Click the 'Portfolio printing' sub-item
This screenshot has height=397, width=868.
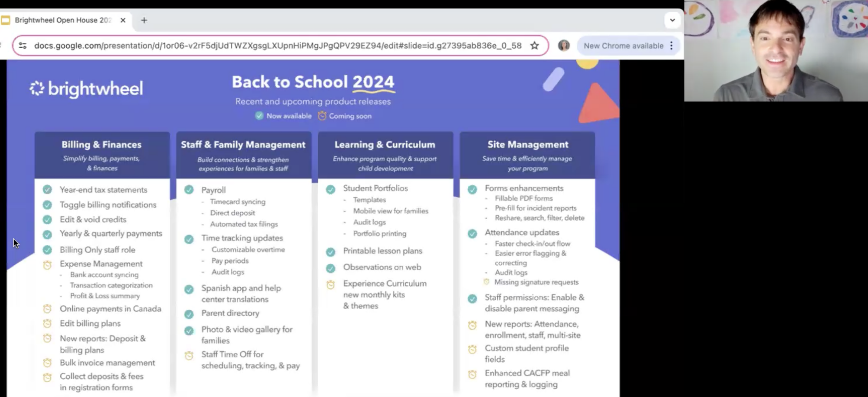point(379,234)
